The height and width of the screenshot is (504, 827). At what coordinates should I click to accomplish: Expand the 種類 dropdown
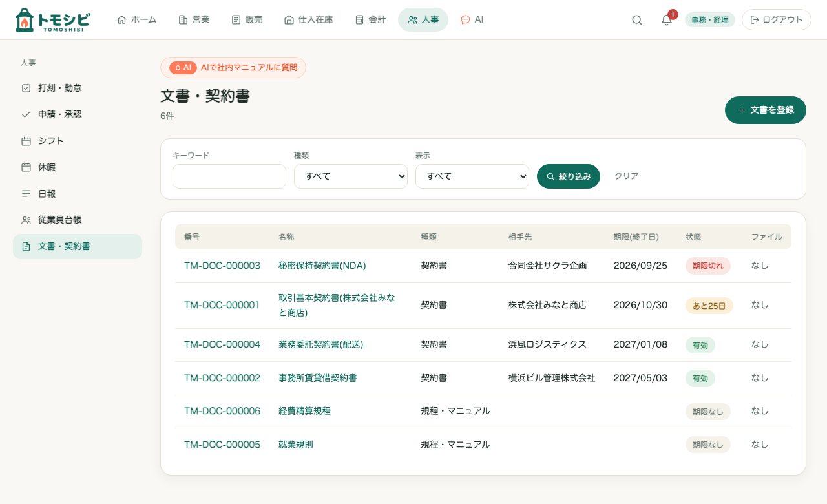click(x=351, y=176)
